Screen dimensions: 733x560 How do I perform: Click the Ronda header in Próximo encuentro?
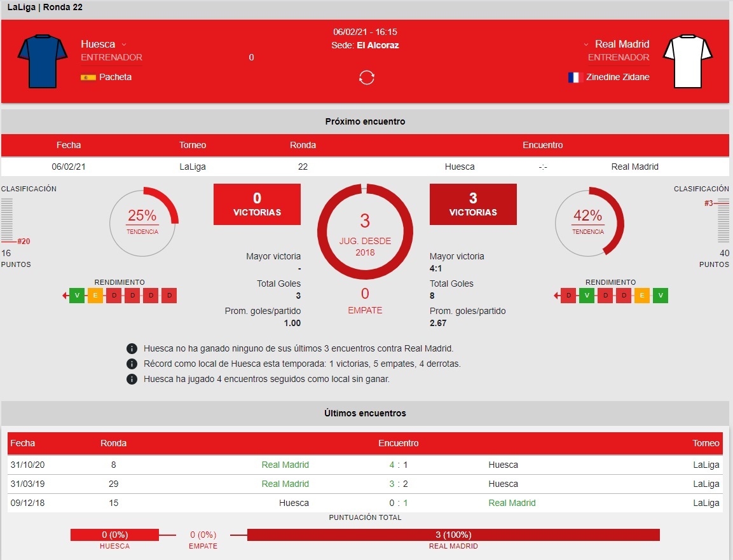pos(303,145)
